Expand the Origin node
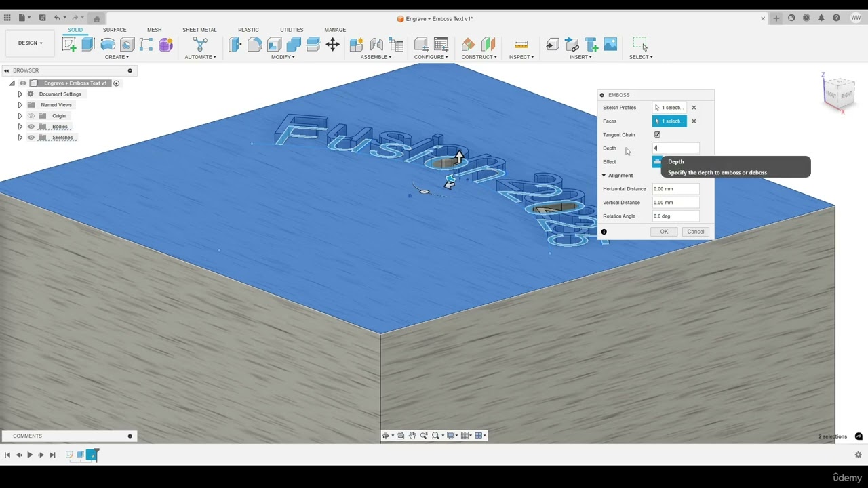The width and height of the screenshot is (868, 488). click(x=20, y=116)
